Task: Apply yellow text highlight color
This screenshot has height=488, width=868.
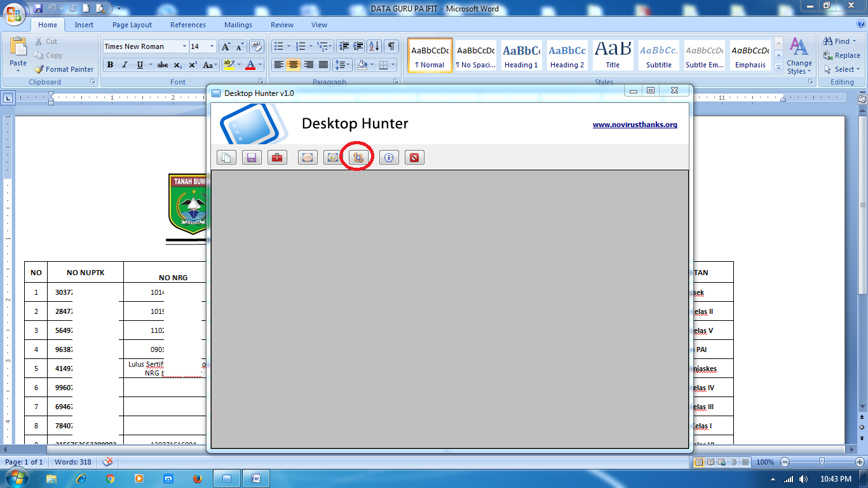Action: 229,65
